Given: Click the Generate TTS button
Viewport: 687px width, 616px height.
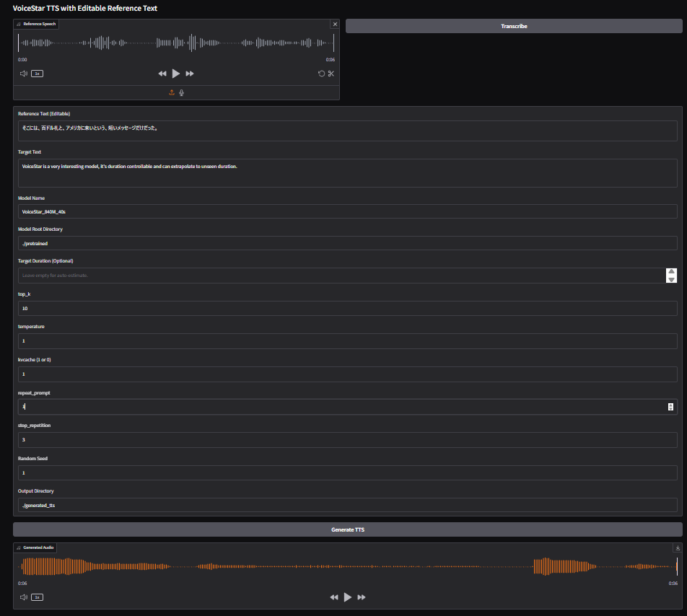Looking at the screenshot, I should [x=347, y=529].
